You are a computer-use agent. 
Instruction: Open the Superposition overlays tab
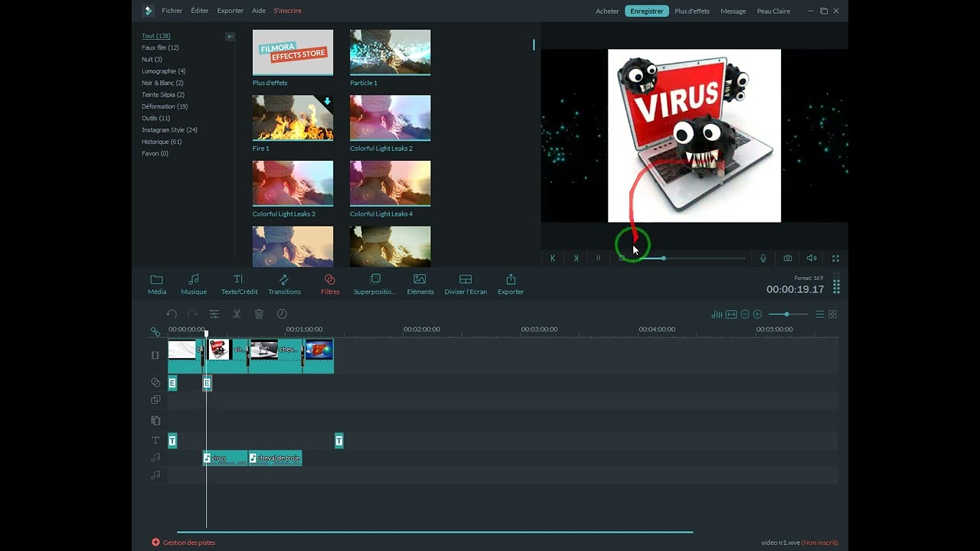coord(375,284)
